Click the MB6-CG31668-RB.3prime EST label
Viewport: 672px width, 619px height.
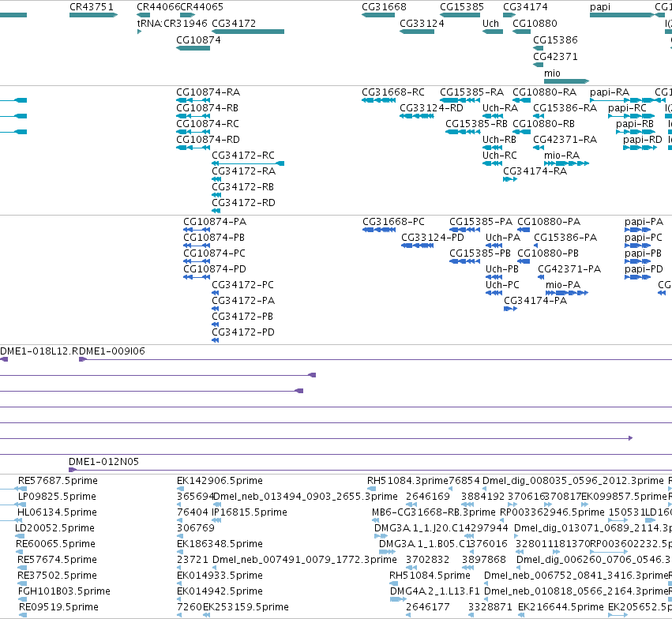coord(434,512)
